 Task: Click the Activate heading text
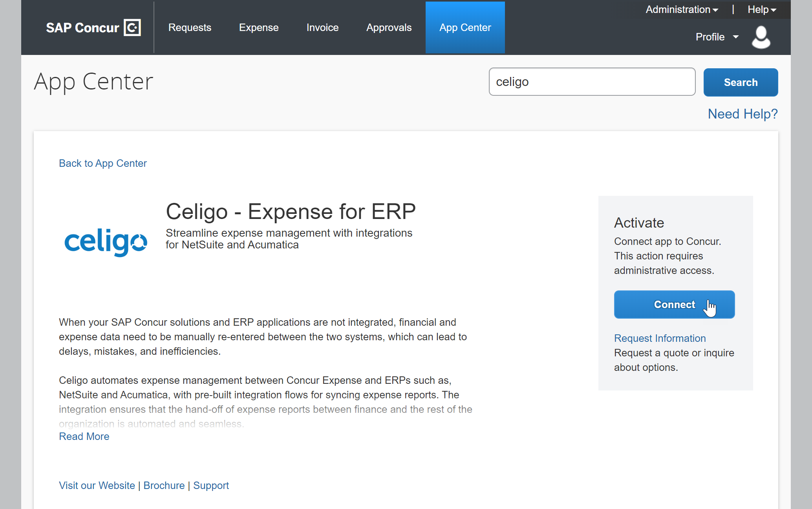pyautogui.click(x=639, y=223)
